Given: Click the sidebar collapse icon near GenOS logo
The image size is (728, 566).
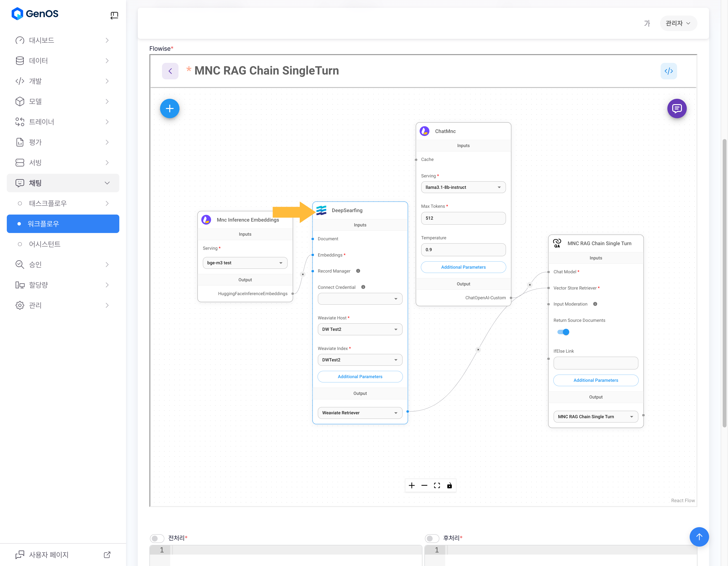Looking at the screenshot, I should point(114,15).
